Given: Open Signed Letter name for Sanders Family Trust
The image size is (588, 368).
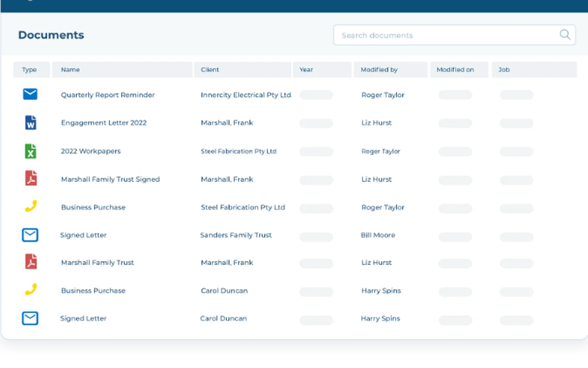Looking at the screenshot, I should click(x=83, y=235).
